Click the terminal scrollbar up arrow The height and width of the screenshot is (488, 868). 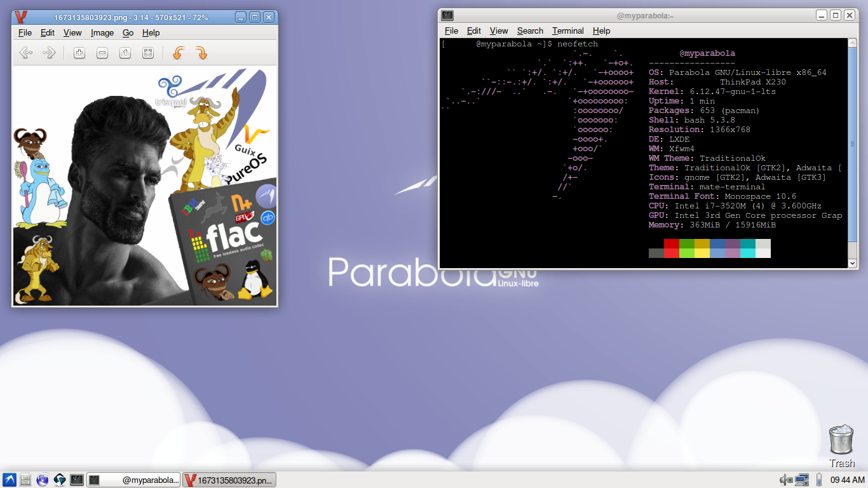(x=853, y=43)
